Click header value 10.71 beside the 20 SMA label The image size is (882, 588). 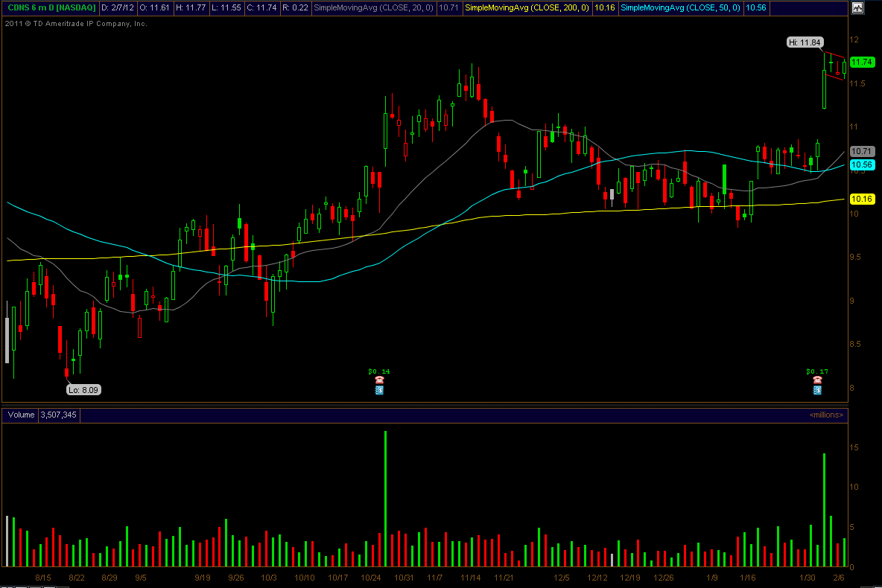pos(448,8)
